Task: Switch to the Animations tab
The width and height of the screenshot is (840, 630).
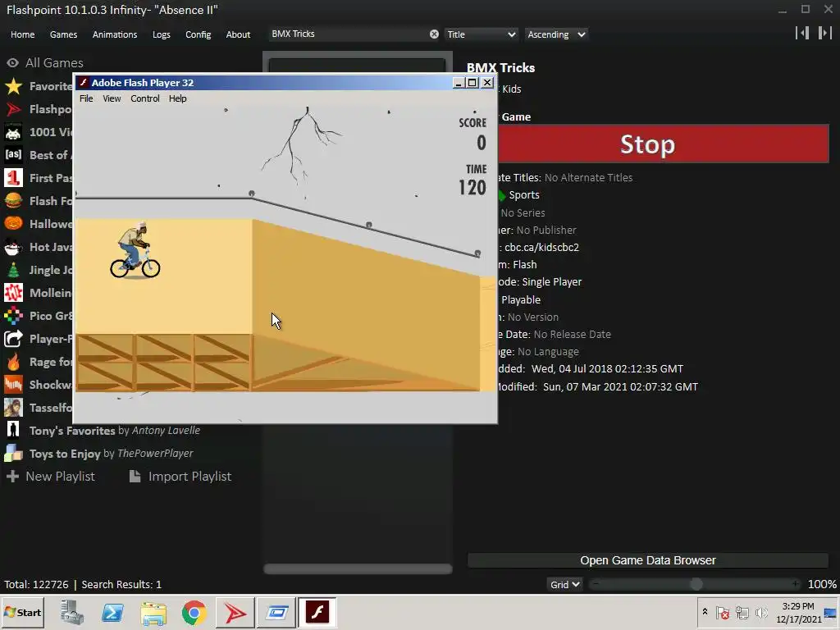Action: coord(115,34)
